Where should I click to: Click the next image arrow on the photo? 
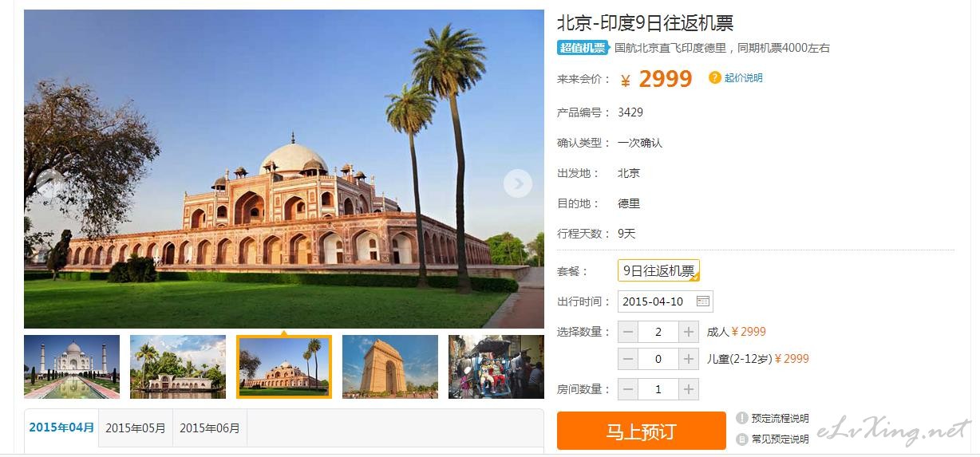[518, 184]
